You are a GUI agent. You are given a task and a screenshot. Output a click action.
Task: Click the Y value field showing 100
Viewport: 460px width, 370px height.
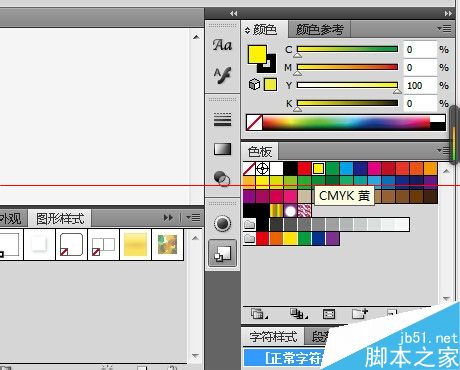pyautogui.click(x=420, y=86)
